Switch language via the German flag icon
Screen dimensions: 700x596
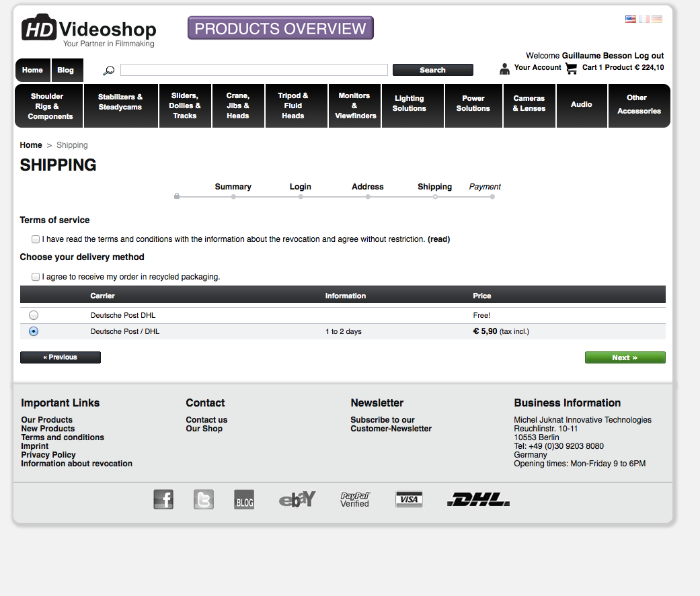pyautogui.click(x=657, y=19)
